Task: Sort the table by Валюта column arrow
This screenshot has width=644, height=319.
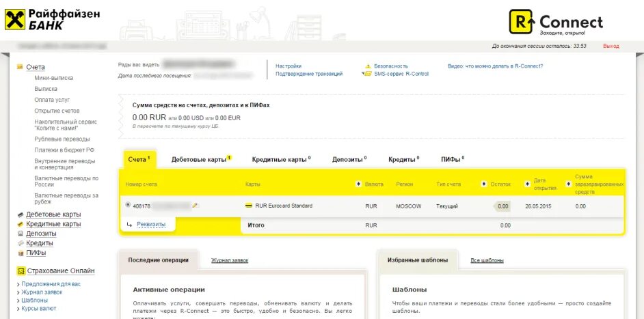Action: point(358,184)
